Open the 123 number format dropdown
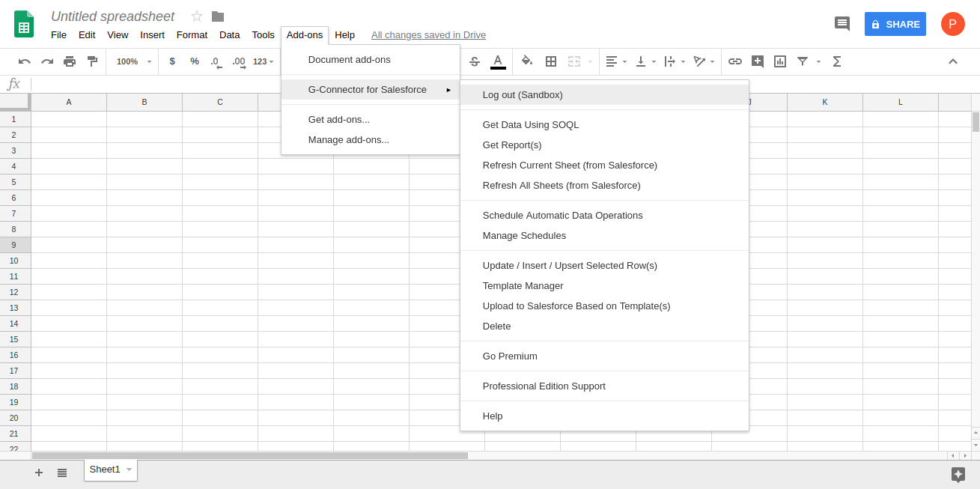This screenshot has height=489, width=980. (264, 61)
